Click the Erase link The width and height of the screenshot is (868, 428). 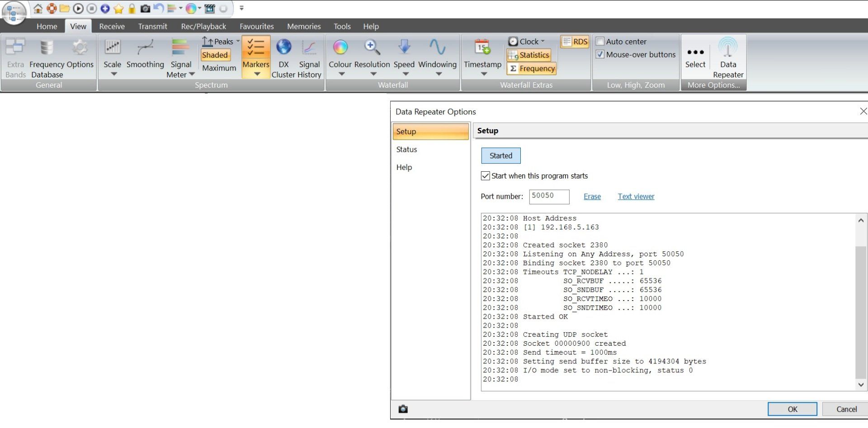click(592, 197)
